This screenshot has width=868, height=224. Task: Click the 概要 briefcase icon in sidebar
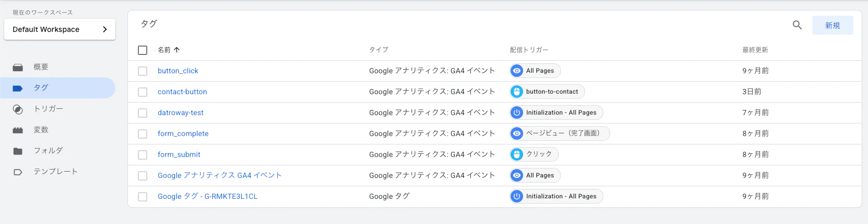[x=18, y=68]
